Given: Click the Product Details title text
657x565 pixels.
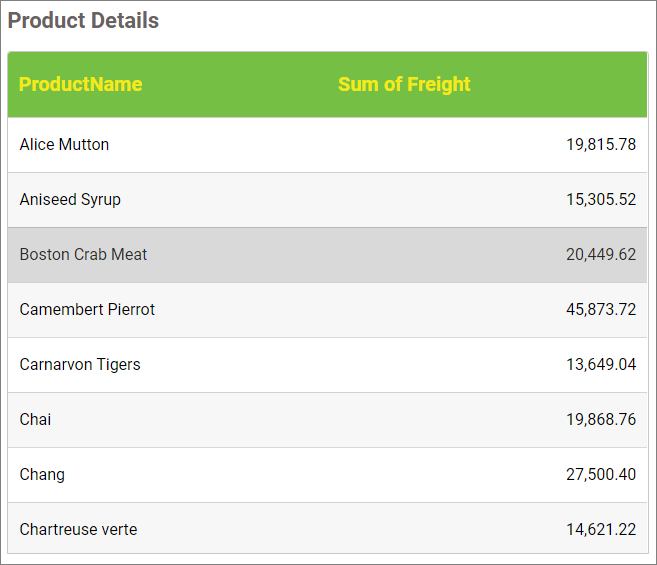Looking at the screenshot, I should tap(83, 21).
